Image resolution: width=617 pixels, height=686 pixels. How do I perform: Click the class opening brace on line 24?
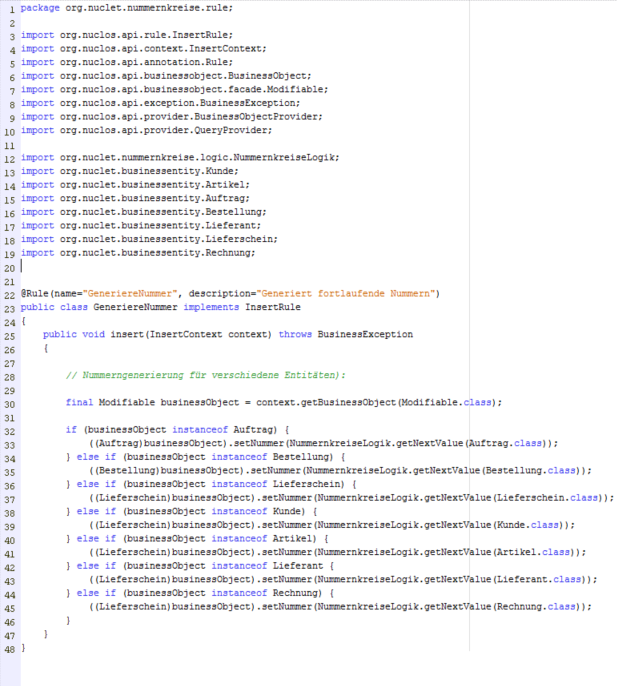click(x=24, y=321)
